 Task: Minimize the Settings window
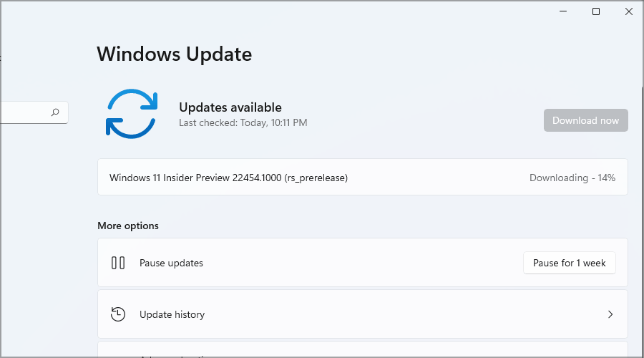563,11
